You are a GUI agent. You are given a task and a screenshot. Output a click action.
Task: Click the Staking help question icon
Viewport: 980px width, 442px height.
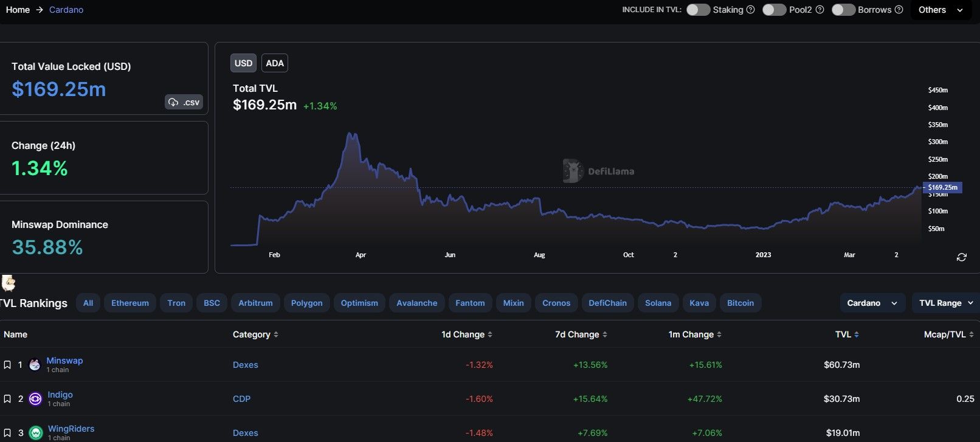point(750,10)
